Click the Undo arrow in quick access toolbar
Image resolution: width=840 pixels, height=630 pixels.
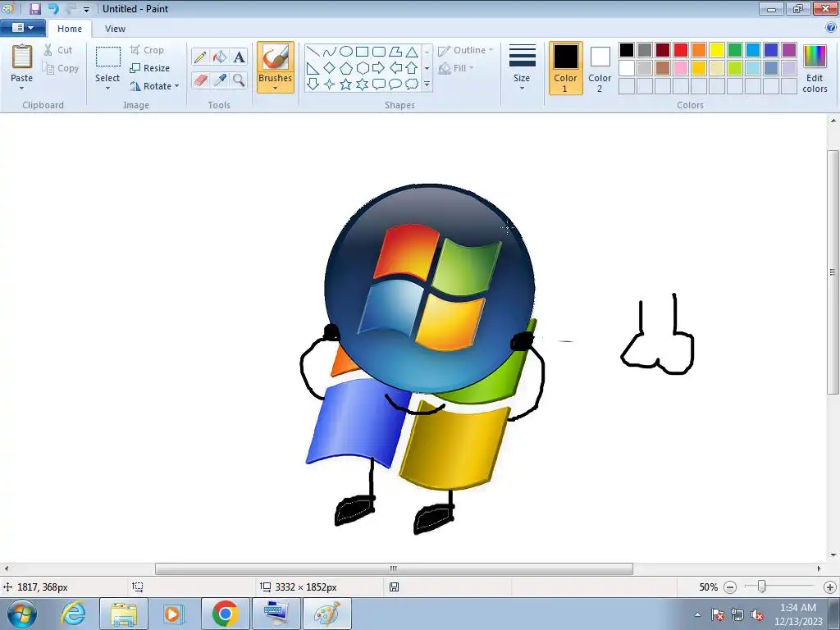[x=53, y=8]
